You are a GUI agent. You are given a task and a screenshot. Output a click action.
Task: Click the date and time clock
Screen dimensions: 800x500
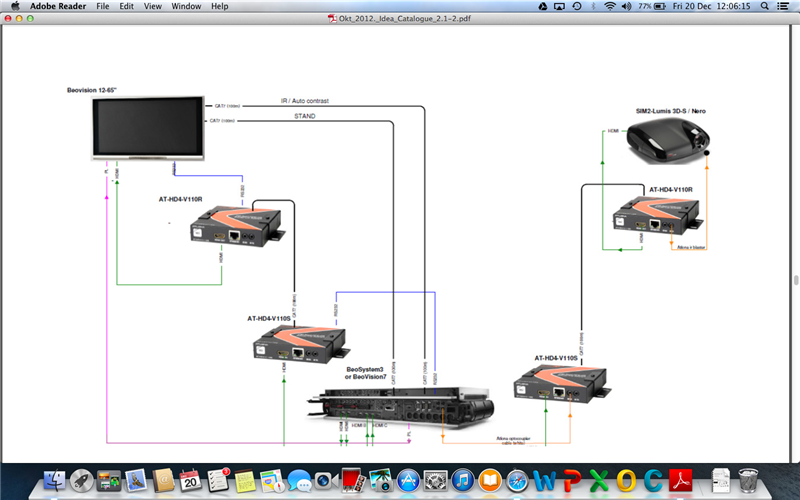click(711, 6)
